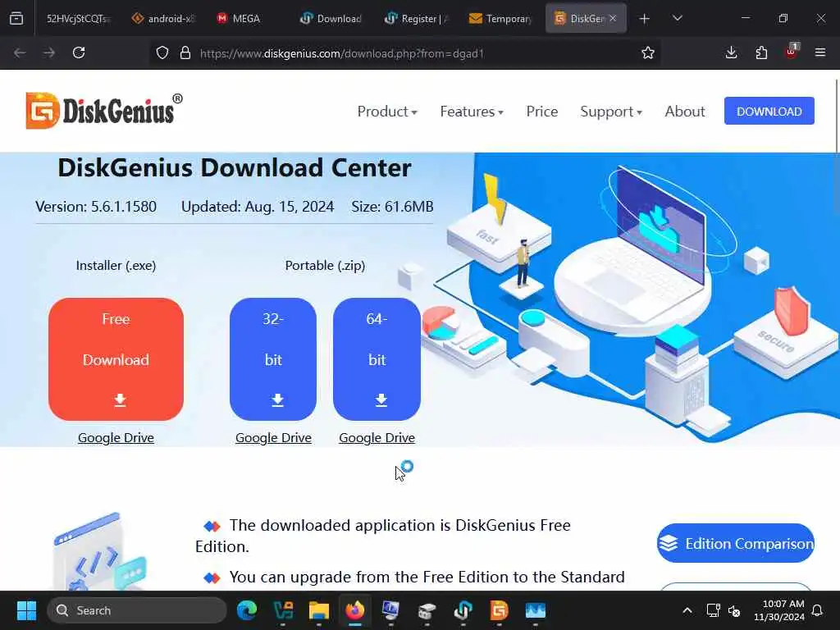This screenshot has height=630, width=840.
Task: Select the Version: 5.6.1.1580 text
Action: (96, 207)
